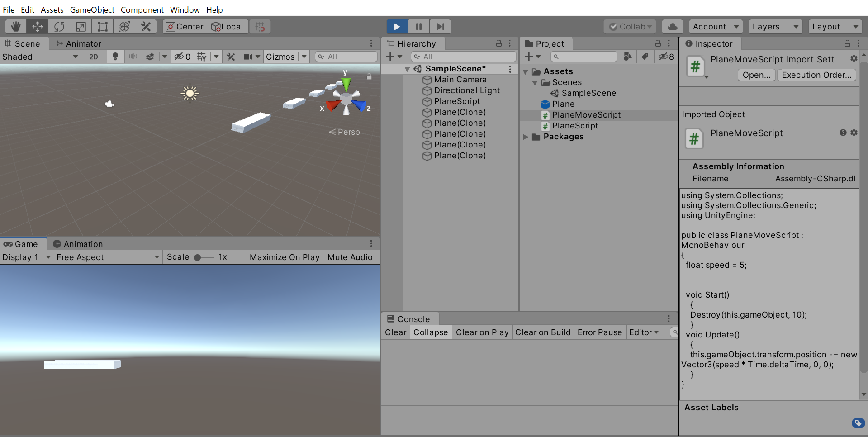Adjust the Game view Scale slider
This screenshot has width=868, height=437.
pyautogui.click(x=198, y=257)
